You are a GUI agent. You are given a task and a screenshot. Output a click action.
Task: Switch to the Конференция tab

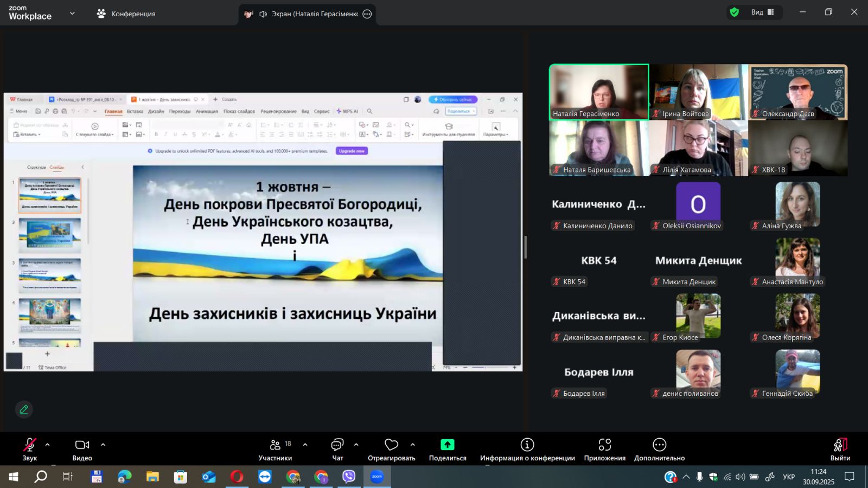pyautogui.click(x=126, y=14)
